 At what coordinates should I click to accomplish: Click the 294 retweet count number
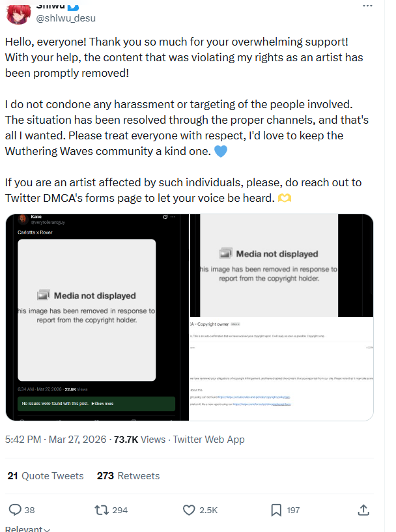tap(120, 510)
